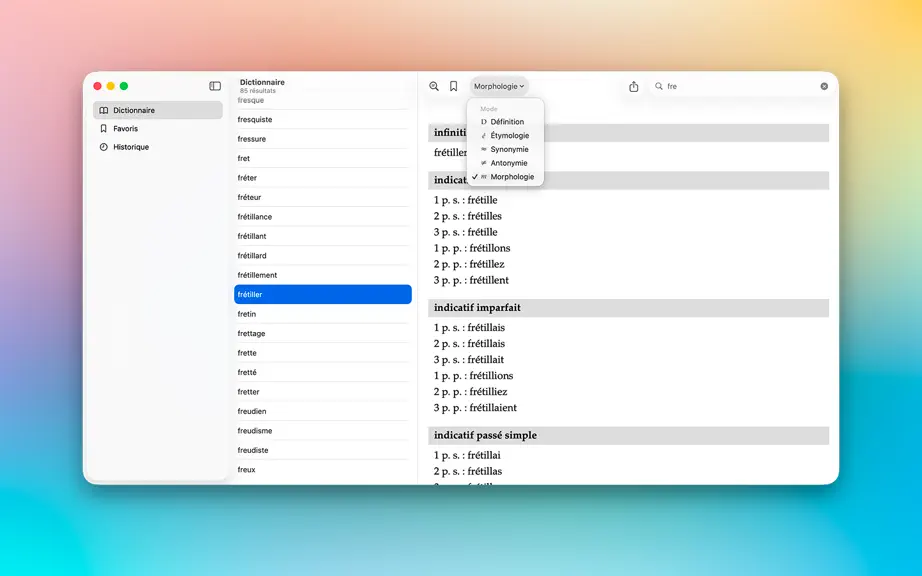
Task: Select the word 'frétillance' in the list
Action: 323,216
